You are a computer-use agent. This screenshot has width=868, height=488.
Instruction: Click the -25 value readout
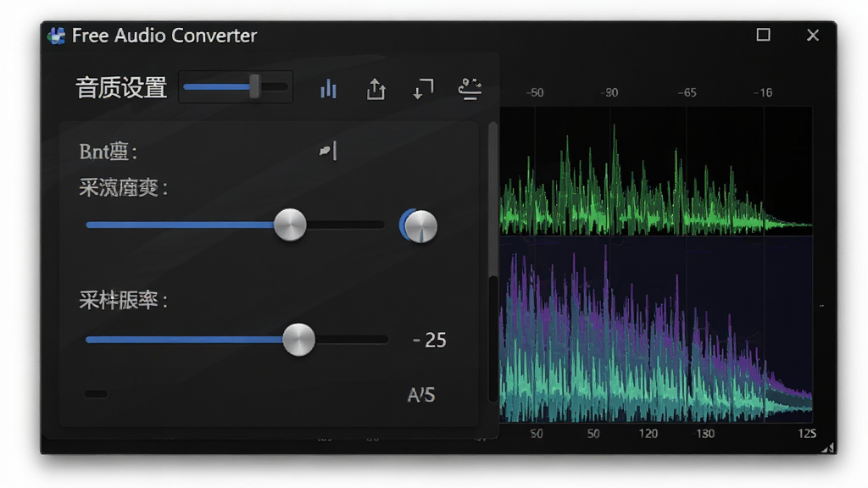[x=430, y=340]
